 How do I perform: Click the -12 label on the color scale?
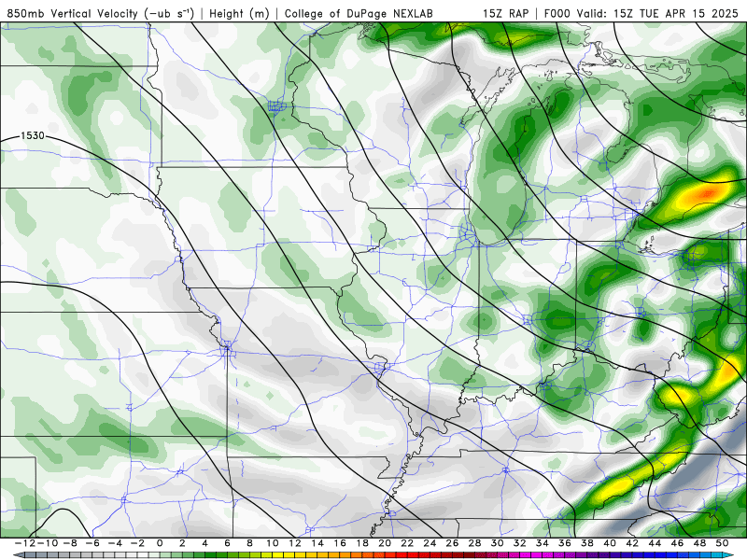click(x=25, y=543)
